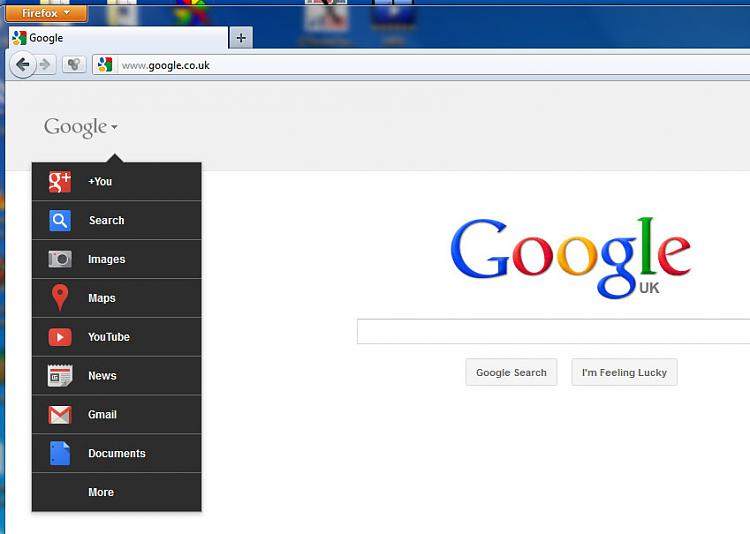Click the Images camera icon
The image size is (750, 534).
tap(60, 259)
